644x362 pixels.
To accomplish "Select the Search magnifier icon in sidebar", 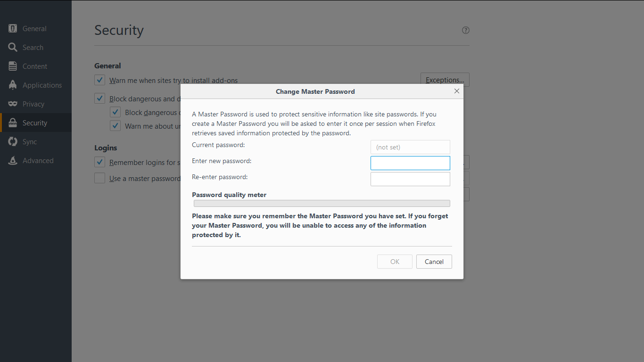I will click(12, 47).
